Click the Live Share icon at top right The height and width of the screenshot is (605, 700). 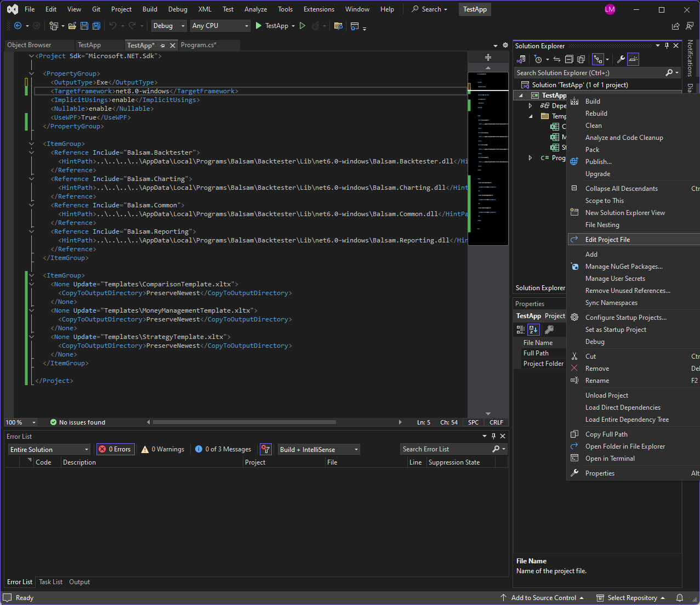point(675,26)
